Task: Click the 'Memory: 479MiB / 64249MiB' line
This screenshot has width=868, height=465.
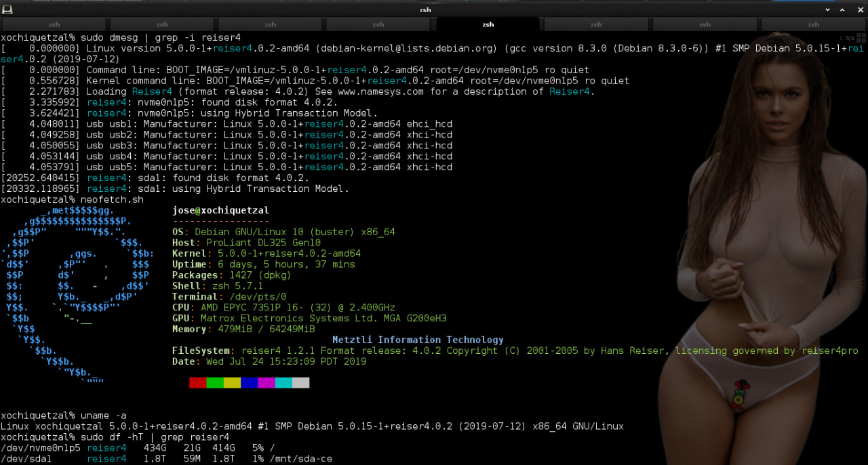Action: 243,329
